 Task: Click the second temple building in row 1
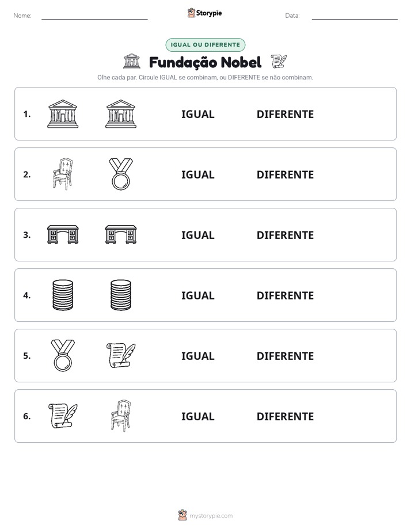[121, 113]
